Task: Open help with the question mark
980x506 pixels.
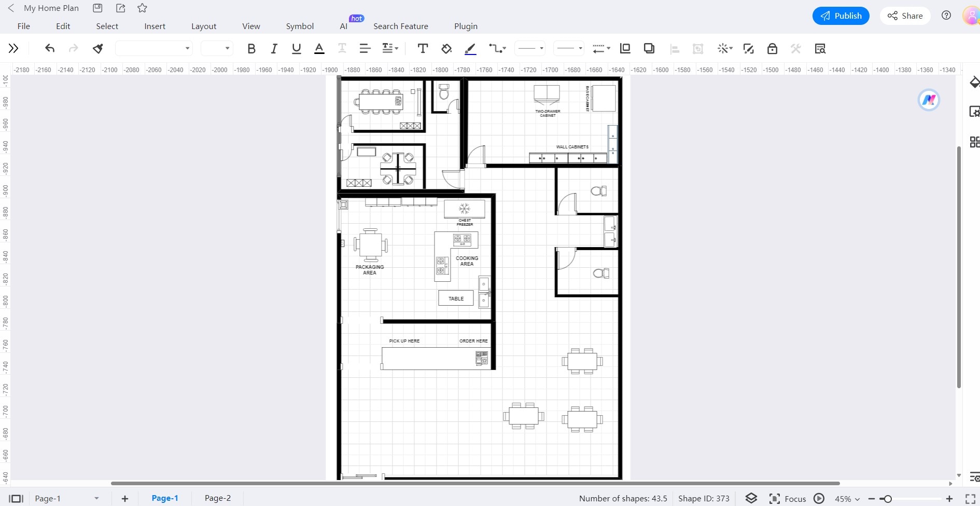Action: [946, 16]
